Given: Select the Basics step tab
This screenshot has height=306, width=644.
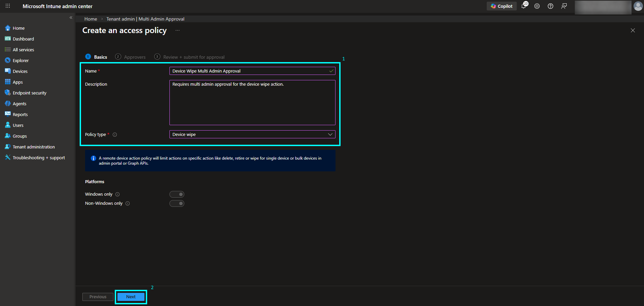Looking at the screenshot, I should click(x=96, y=57).
